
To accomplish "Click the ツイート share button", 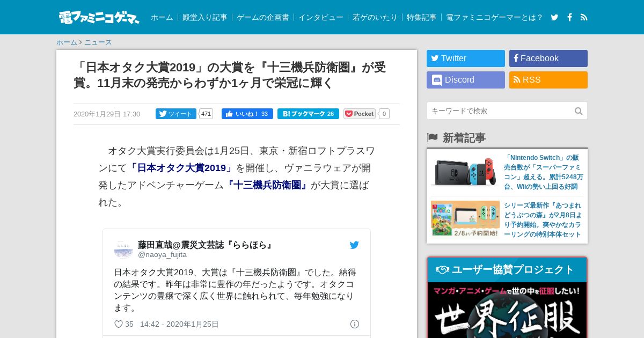I will (176, 114).
